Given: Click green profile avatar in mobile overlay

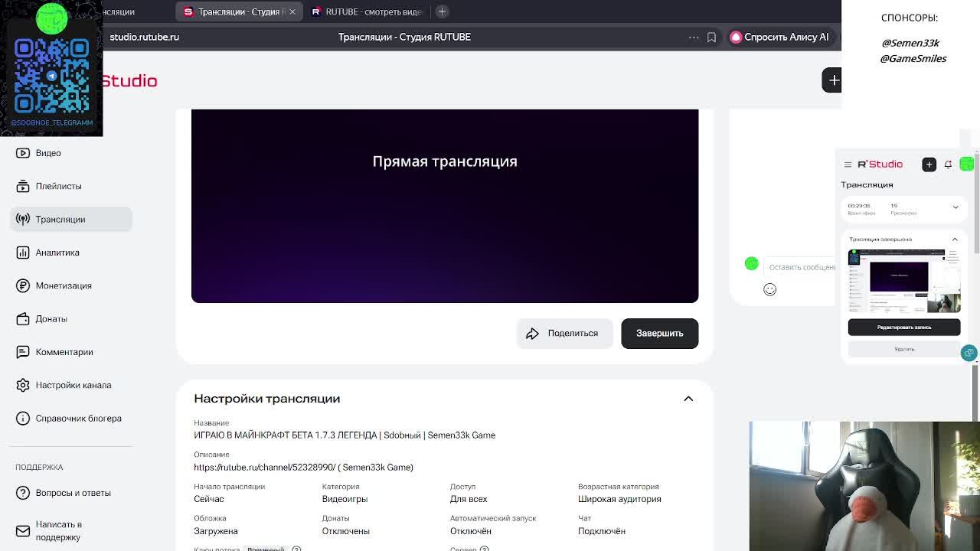Looking at the screenshot, I should (x=966, y=165).
